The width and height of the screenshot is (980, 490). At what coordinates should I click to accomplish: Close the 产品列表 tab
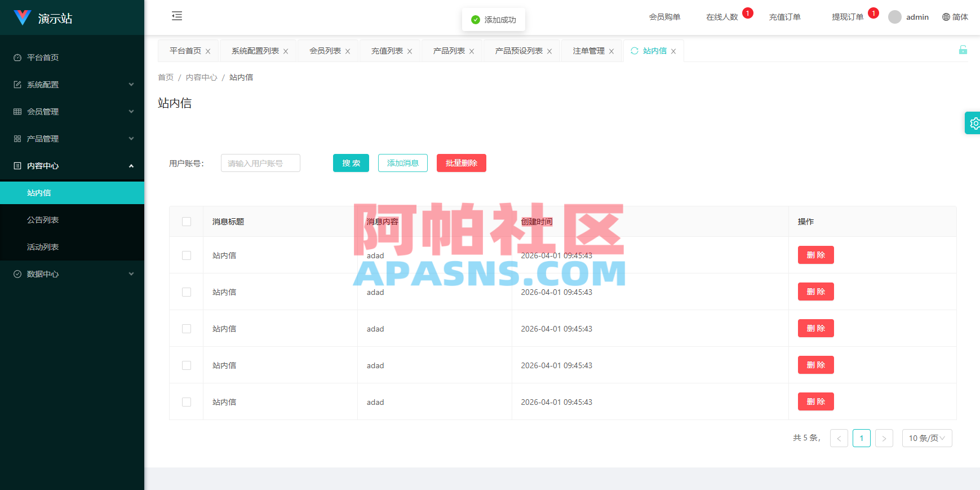(472, 51)
